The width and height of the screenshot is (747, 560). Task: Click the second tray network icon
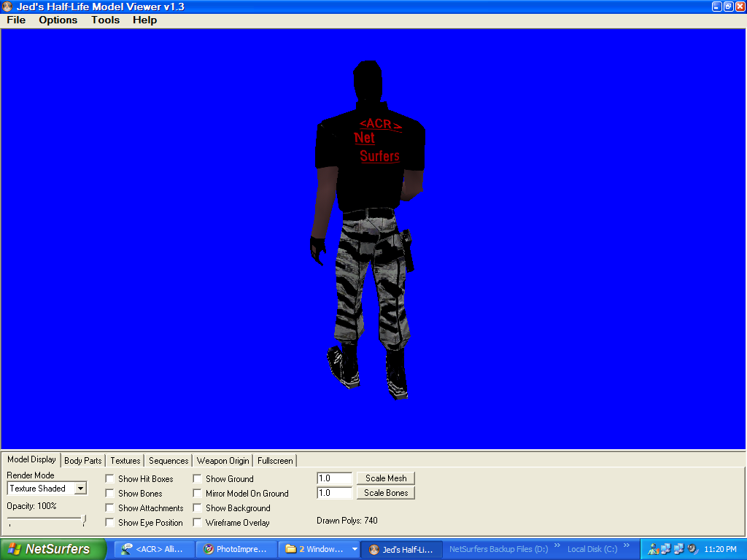pyautogui.click(x=665, y=549)
